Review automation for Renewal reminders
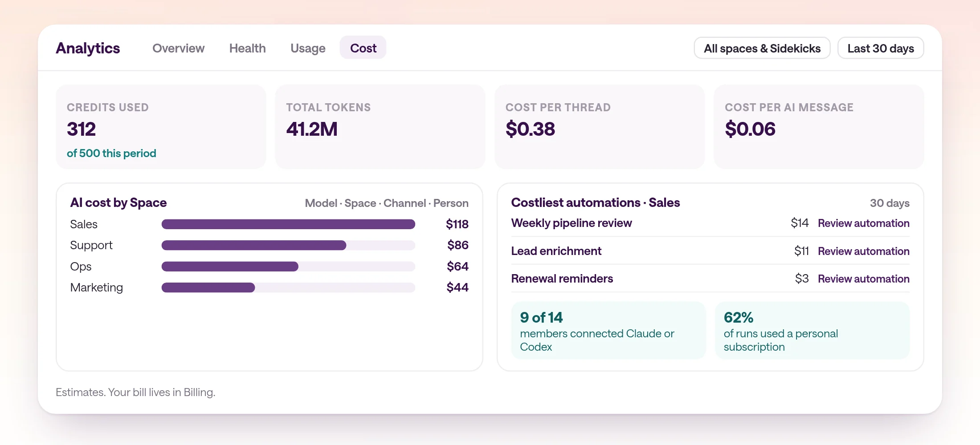The height and width of the screenshot is (445, 980). coord(863,279)
